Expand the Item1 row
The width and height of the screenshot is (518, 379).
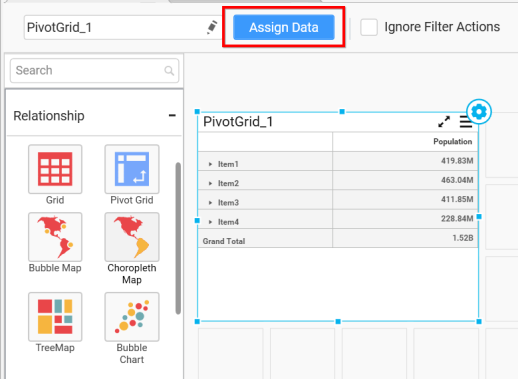pos(210,164)
